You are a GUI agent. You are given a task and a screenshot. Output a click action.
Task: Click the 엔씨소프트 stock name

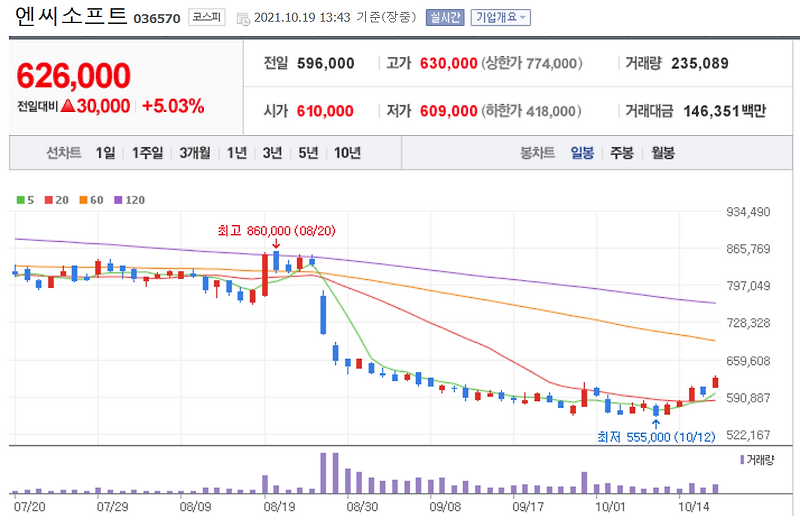(71, 17)
